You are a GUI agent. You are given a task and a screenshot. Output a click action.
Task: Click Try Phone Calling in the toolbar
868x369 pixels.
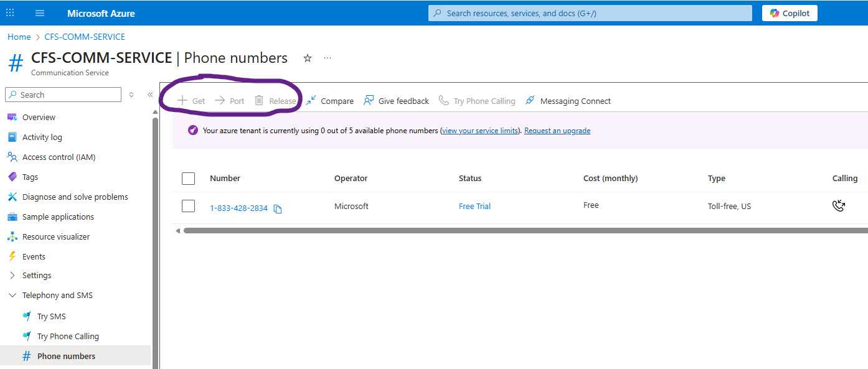coord(477,101)
